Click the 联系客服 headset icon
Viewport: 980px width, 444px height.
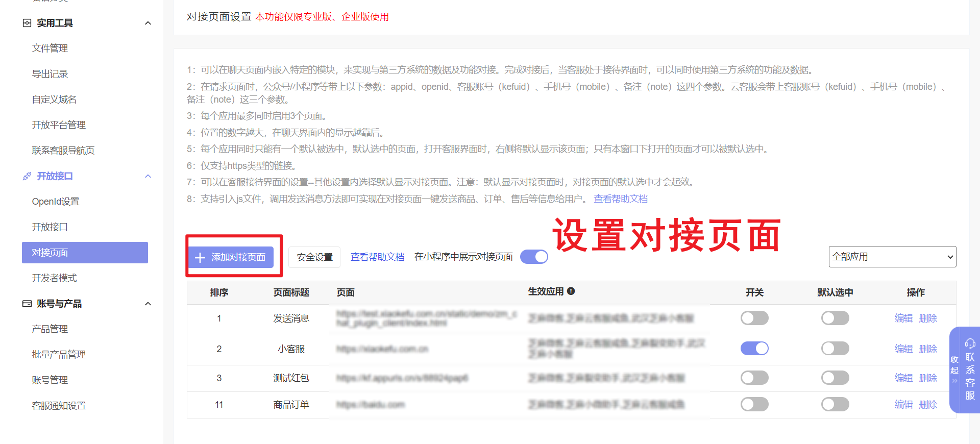pyautogui.click(x=970, y=343)
